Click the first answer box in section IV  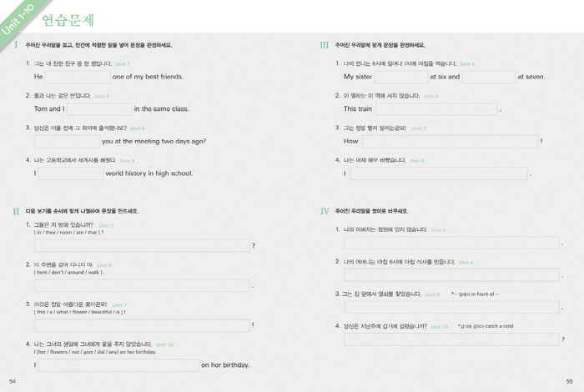(451, 243)
